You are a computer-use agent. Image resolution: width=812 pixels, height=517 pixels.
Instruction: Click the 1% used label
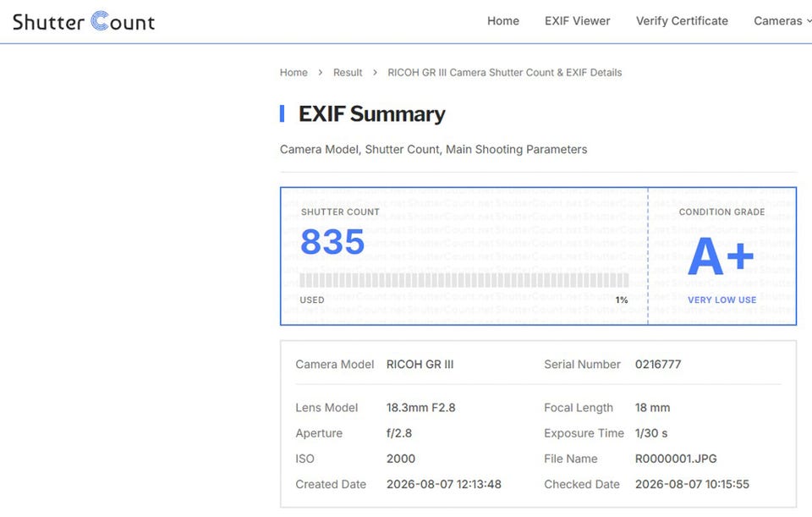tap(622, 300)
